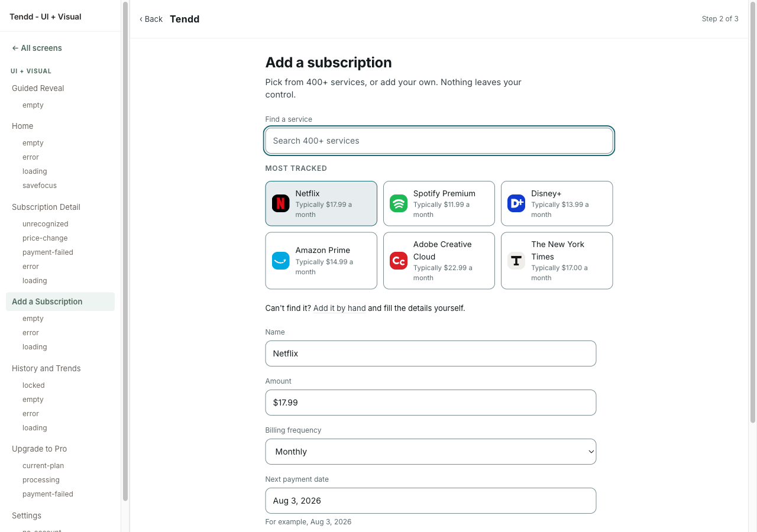The height and width of the screenshot is (532, 757).
Task: Select 'empty' under Guided Reveal
Action: pyautogui.click(x=33, y=105)
